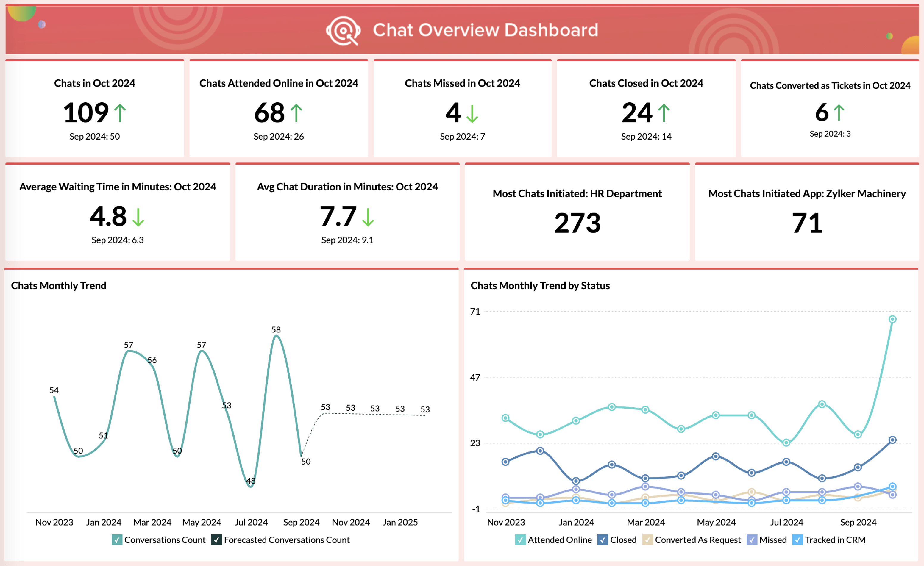Click the 273 HR Department value
The image size is (924, 566).
(577, 223)
